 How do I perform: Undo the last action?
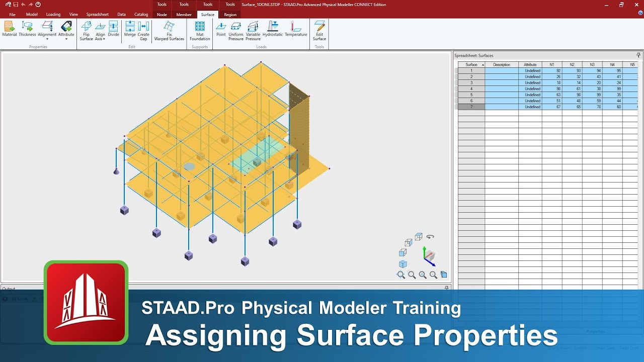[x=23, y=5]
